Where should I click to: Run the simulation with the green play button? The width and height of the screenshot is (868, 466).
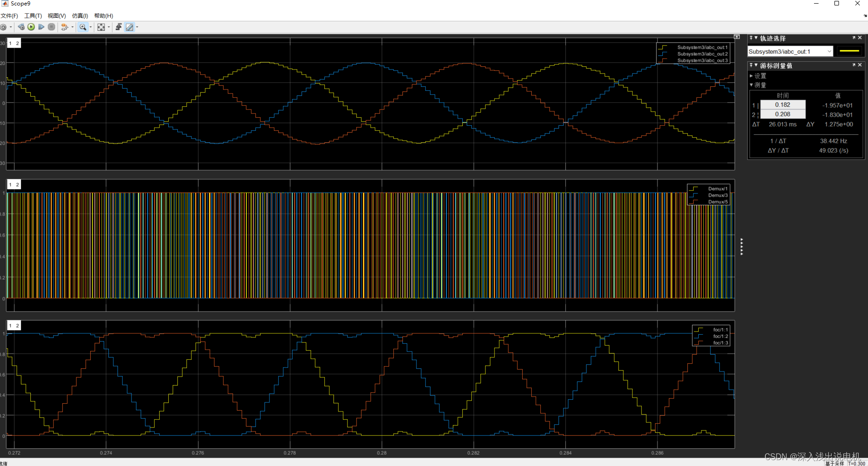click(x=31, y=27)
